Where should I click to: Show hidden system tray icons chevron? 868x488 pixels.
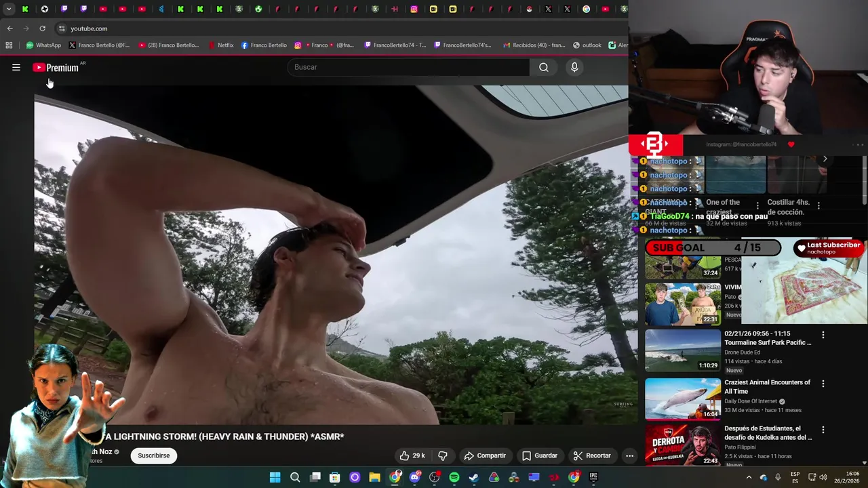[x=749, y=477]
